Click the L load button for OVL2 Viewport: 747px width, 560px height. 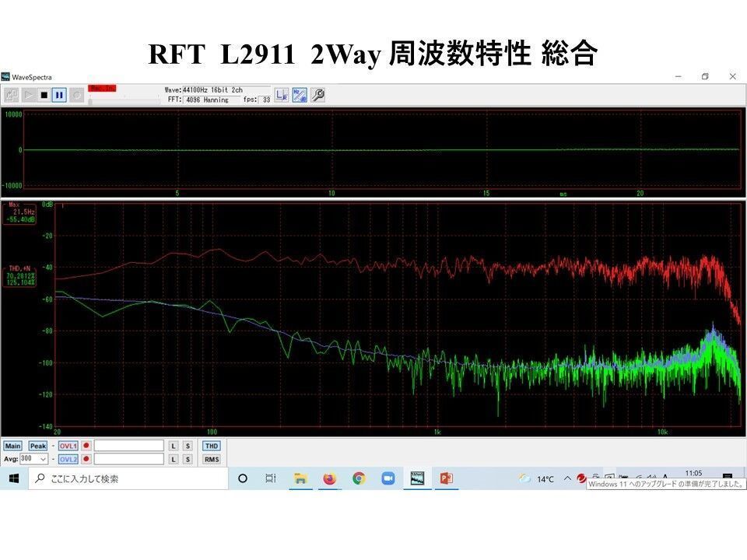coord(174,459)
